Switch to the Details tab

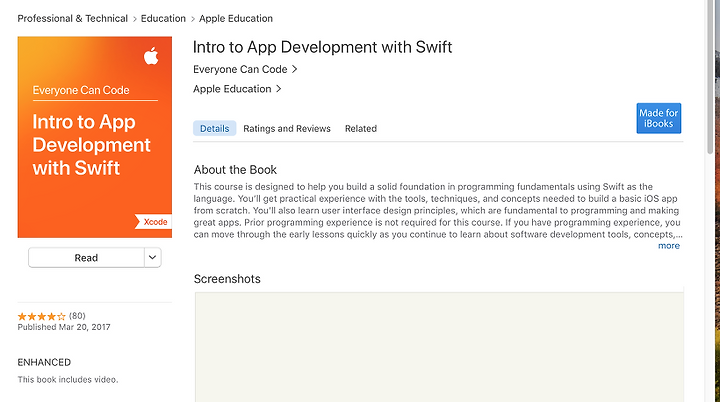214,129
